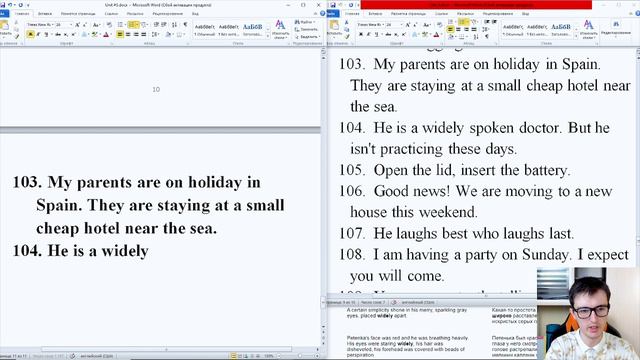The width and height of the screenshot is (640, 360).
Task: Open Рассылки tab in the right window
Action: [x=466, y=13]
